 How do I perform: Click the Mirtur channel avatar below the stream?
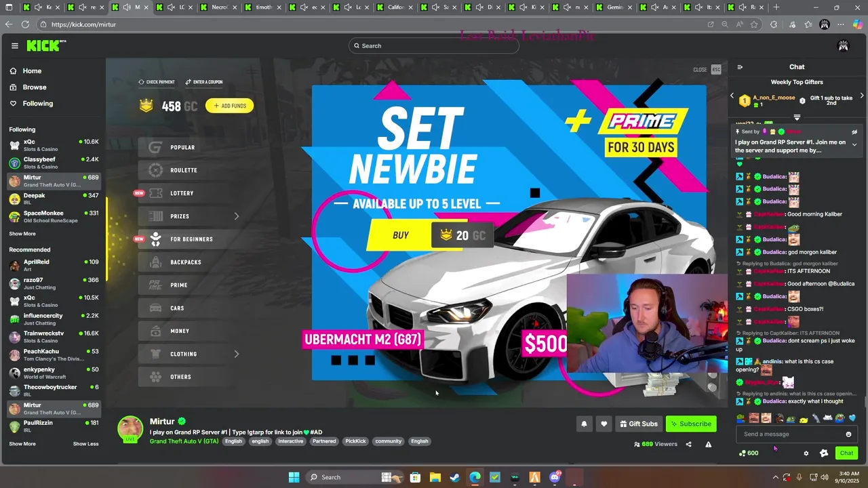pyautogui.click(x=130, y=428)
